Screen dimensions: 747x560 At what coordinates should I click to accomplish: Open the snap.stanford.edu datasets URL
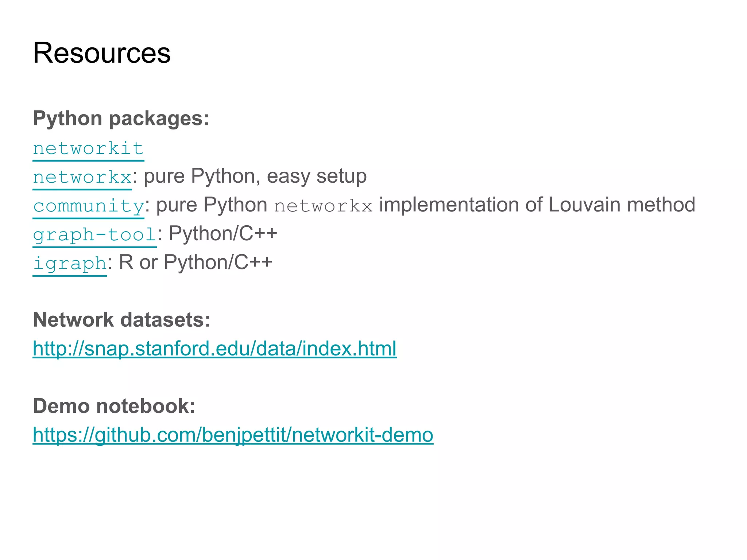click(x=214, y=349)
